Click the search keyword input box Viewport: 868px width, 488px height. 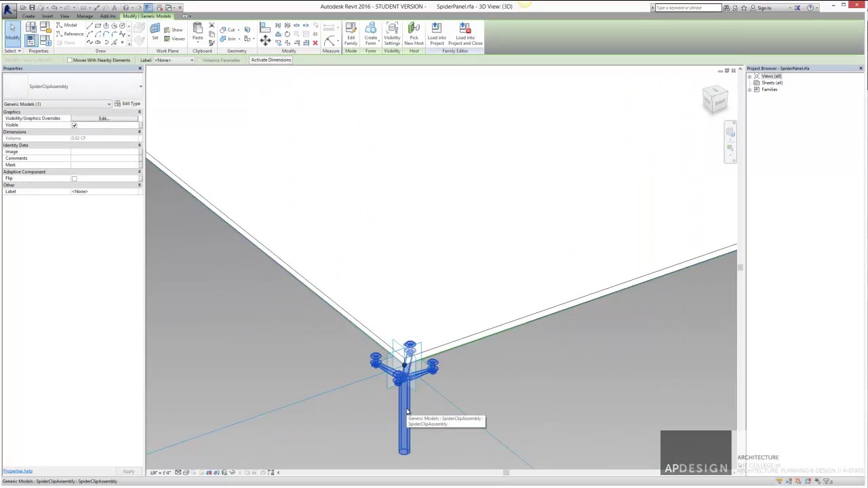[687, 7]
